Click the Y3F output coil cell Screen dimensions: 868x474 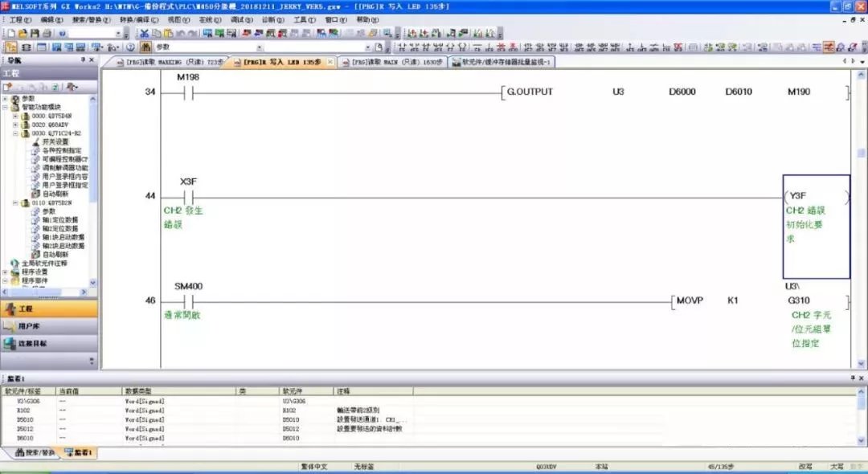click(x=816, y=227)
